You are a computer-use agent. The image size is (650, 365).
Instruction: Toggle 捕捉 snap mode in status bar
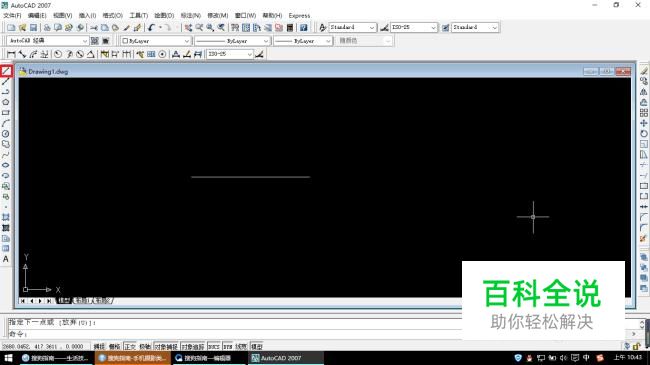tap(99, 346)
